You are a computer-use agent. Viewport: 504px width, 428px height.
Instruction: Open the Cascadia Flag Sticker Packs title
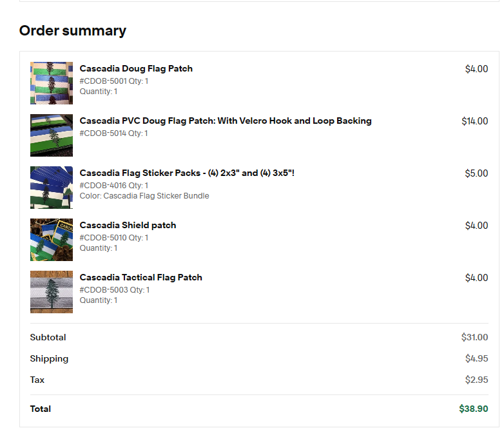coord(187,173)
